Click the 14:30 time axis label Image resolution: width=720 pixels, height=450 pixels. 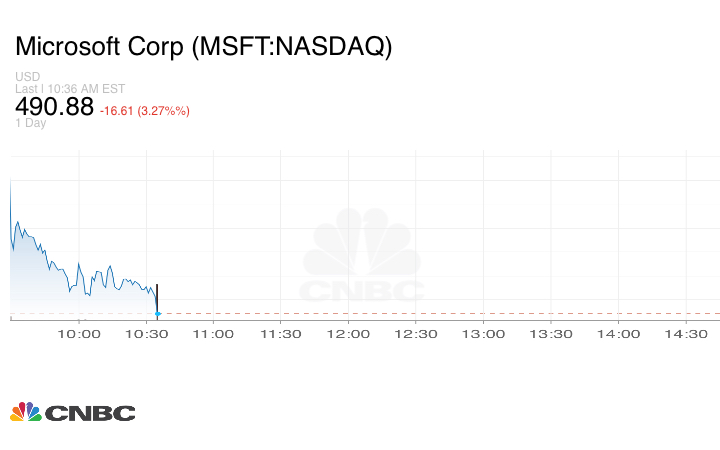click(687, 334)
